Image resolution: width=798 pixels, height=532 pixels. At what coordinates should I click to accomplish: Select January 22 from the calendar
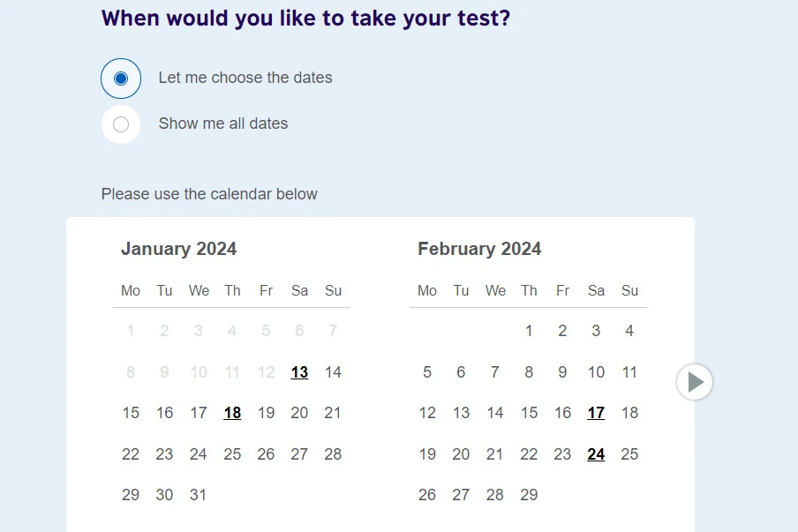tap(131, 454)
